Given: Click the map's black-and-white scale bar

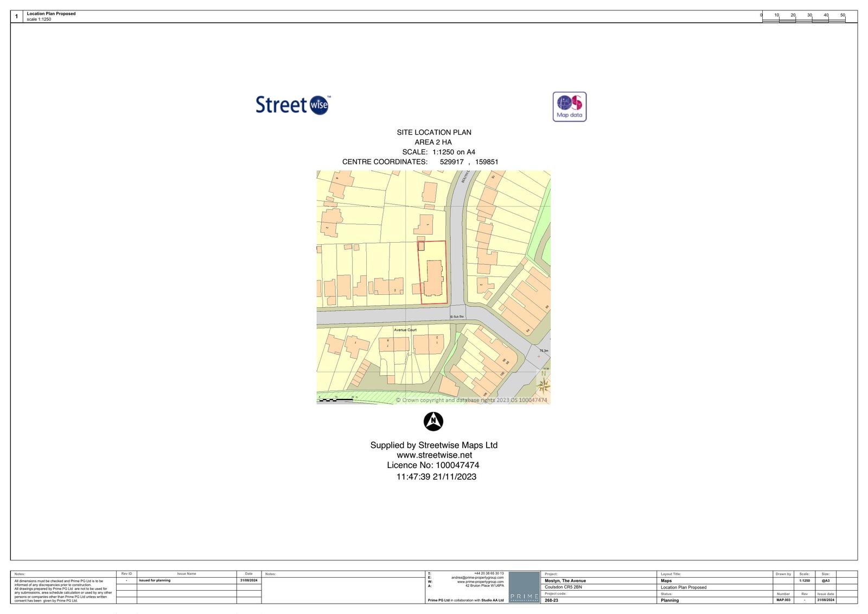Looking at the screenshot, I should pos(336,400).
